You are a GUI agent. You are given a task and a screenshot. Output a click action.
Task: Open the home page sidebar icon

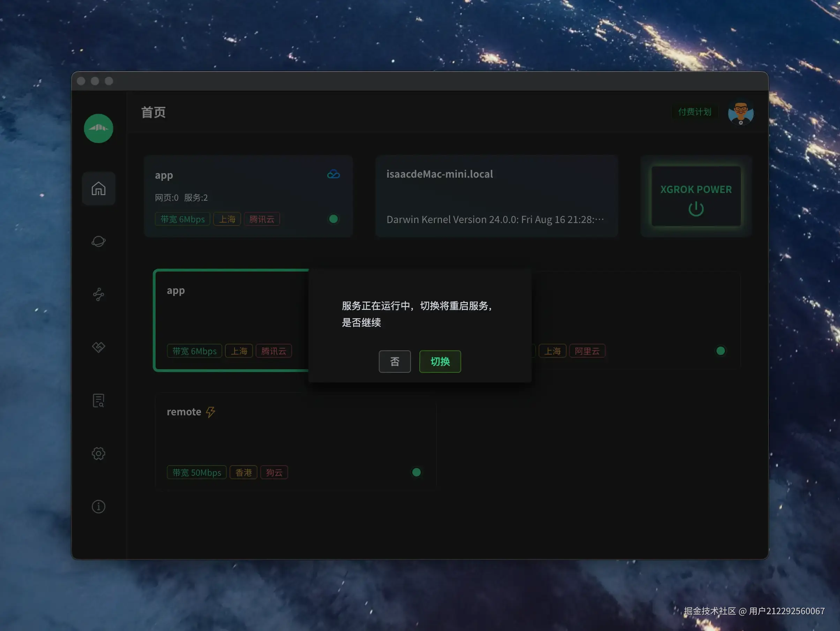[98, 188]
